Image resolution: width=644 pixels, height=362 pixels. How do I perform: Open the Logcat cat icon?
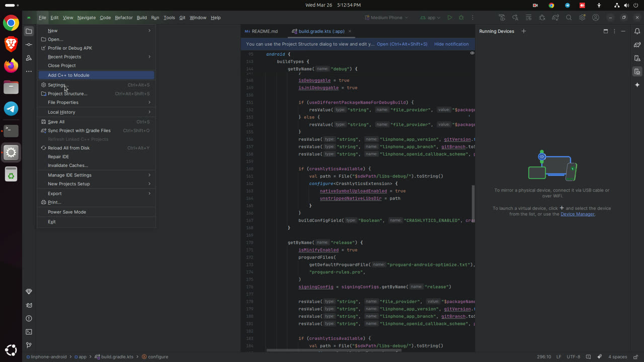click(29, 305)
